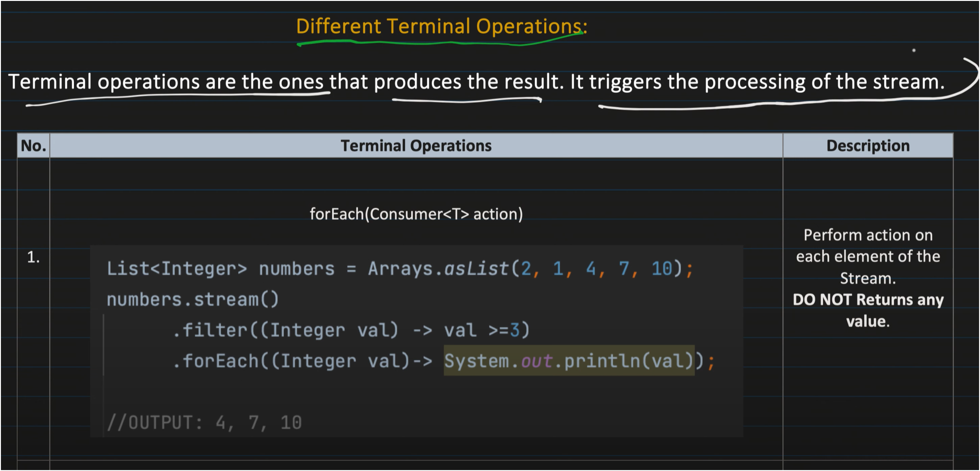Select the "Description" column header
The height and width of the screenshot is (471, 980).
[868, 146]
